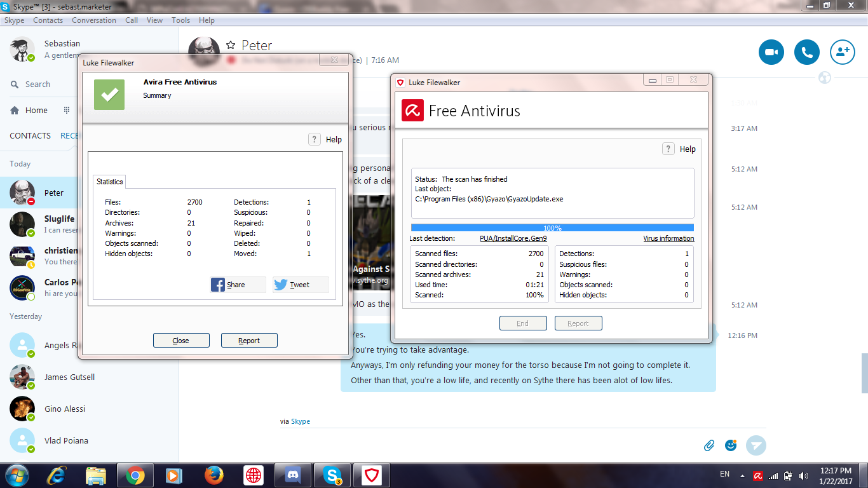This screenshot has width=868, height=488.
Task: Open the Contacts menu
Action: (48, 20)
